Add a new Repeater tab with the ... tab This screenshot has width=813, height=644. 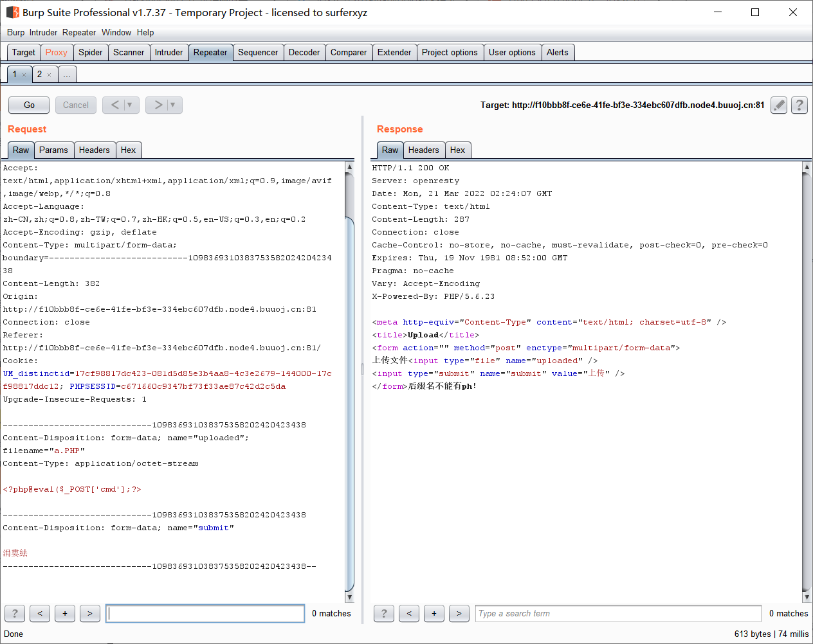[67, 75]
